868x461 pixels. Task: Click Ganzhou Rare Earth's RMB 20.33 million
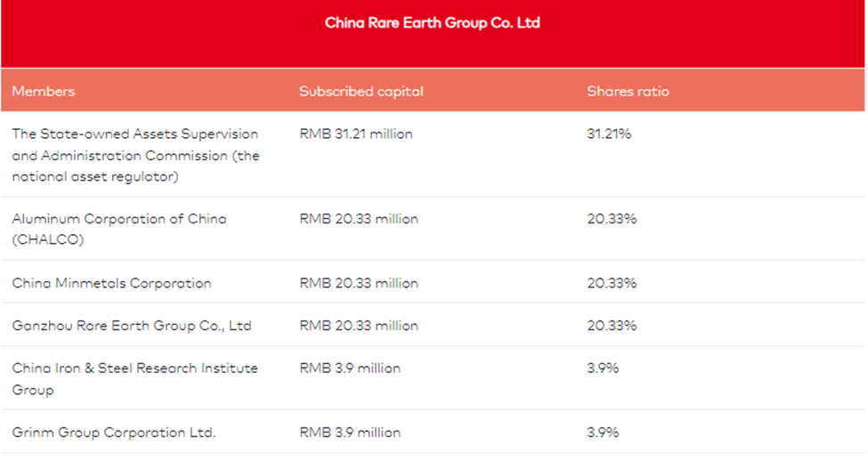click(x=359, y=326)
